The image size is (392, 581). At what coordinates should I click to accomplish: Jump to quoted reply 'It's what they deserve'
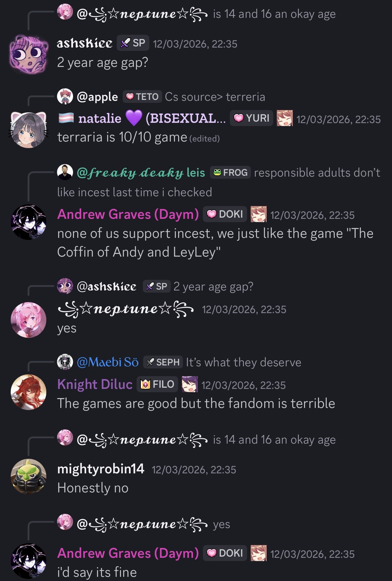pyautogui.click(x=244, y=362)
